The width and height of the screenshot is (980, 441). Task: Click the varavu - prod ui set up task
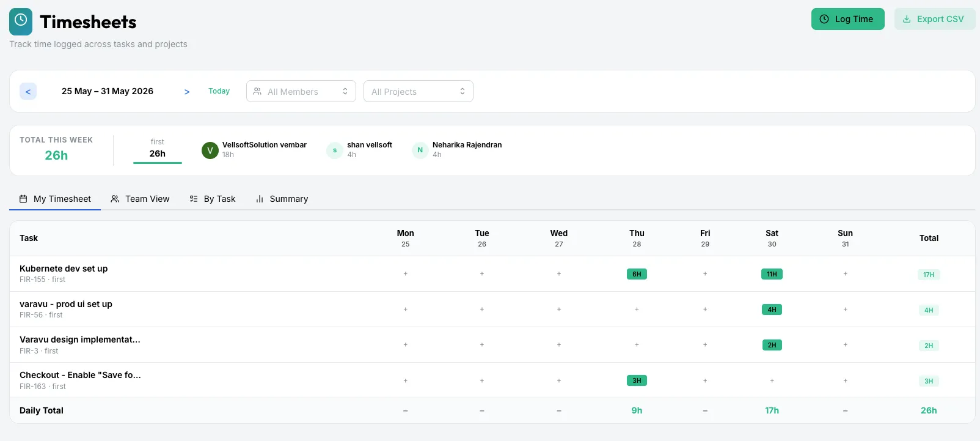66,304
